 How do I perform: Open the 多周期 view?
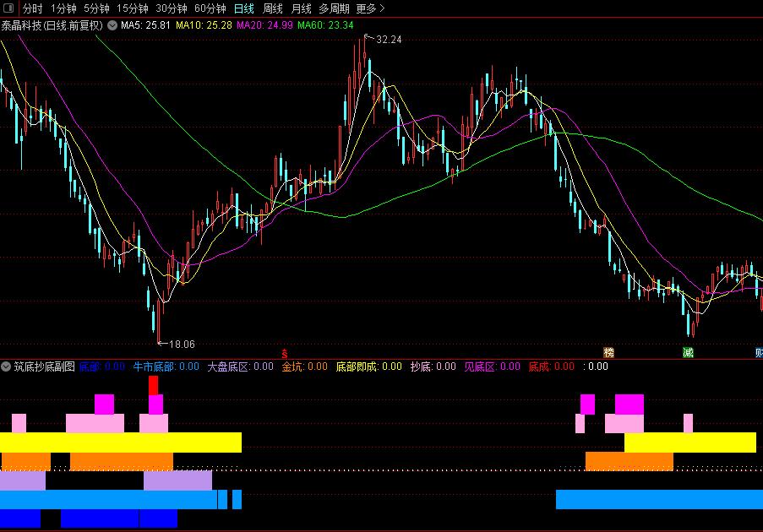point(334,8)
